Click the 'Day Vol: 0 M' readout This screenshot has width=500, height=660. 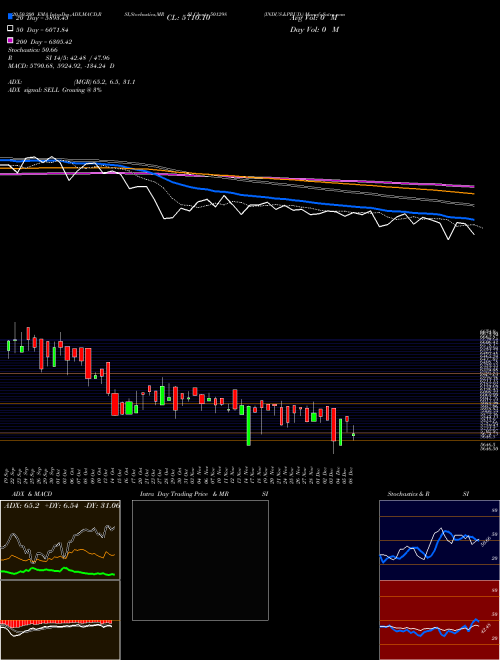pos(314,30)
